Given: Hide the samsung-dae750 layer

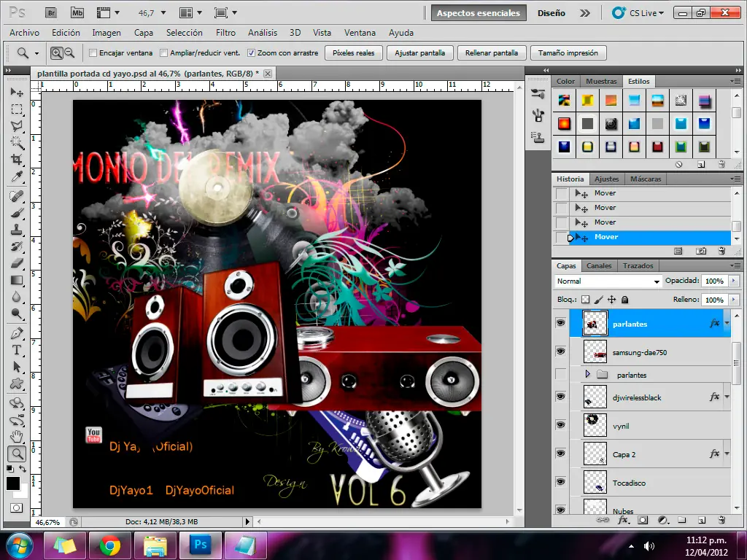Looking at the screenshot, I should click(561, 351).
